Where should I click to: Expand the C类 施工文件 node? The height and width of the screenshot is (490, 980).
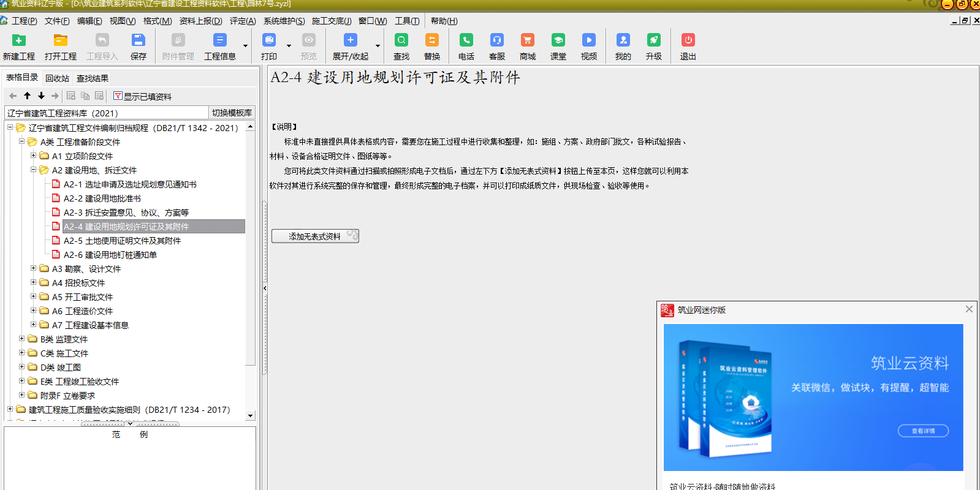pos(21,353)
